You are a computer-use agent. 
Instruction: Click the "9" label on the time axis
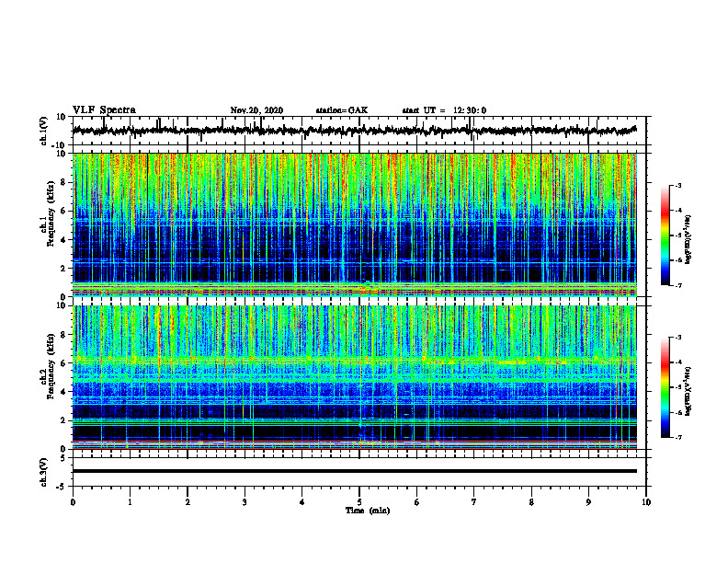click(588, 502)
